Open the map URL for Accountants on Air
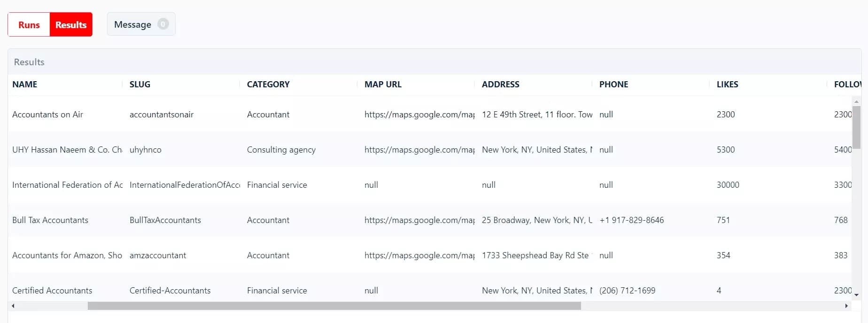 tap(419, 114)
